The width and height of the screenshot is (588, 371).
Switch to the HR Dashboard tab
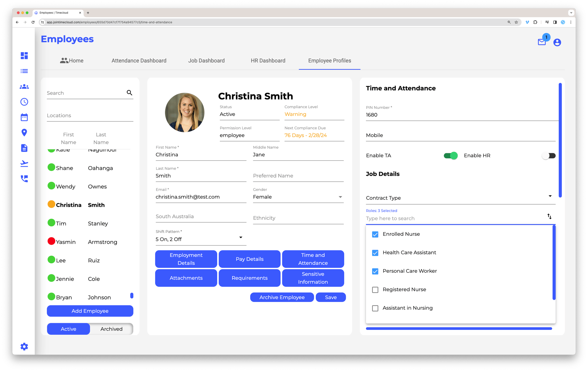(268, 61)
